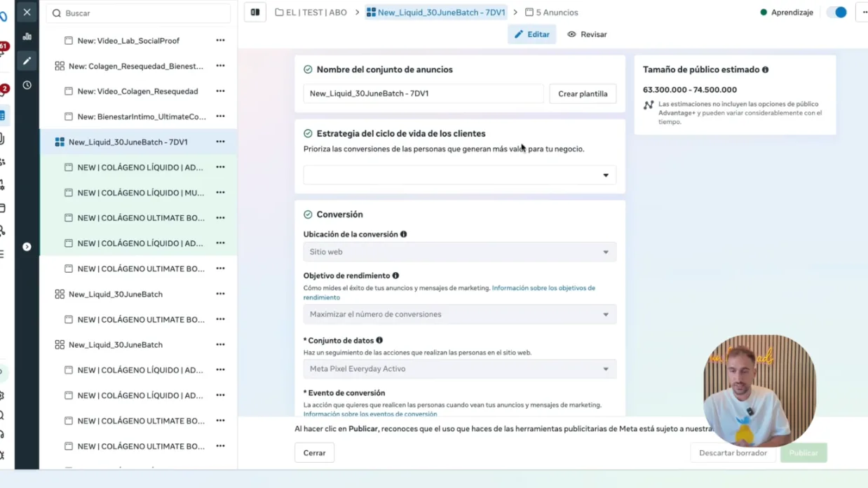868x488 pixels.
Task: Click the info icon next to Tamaño de público estimado
Action: 765,69
